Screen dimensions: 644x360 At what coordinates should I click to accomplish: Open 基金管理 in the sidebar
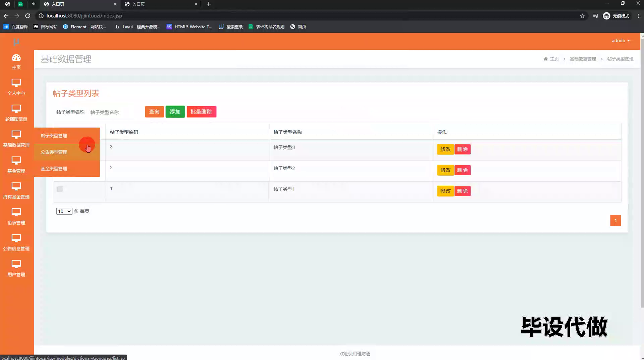[16, 165]
